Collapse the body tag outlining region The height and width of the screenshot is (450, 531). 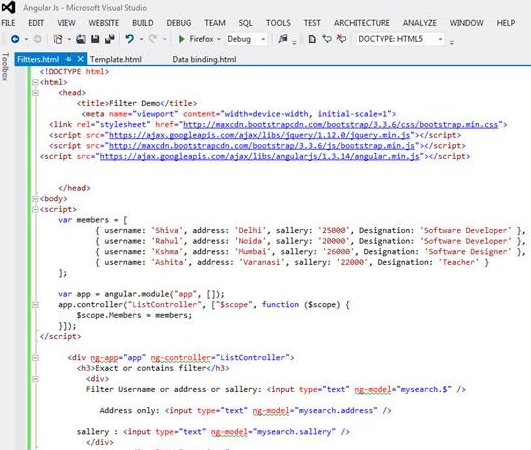coord(35,199)
